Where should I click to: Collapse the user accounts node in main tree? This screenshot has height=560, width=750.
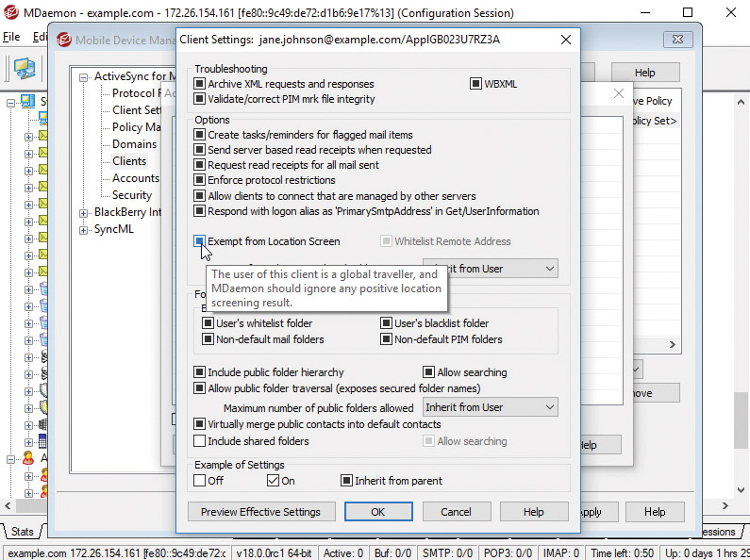(11, 459)
